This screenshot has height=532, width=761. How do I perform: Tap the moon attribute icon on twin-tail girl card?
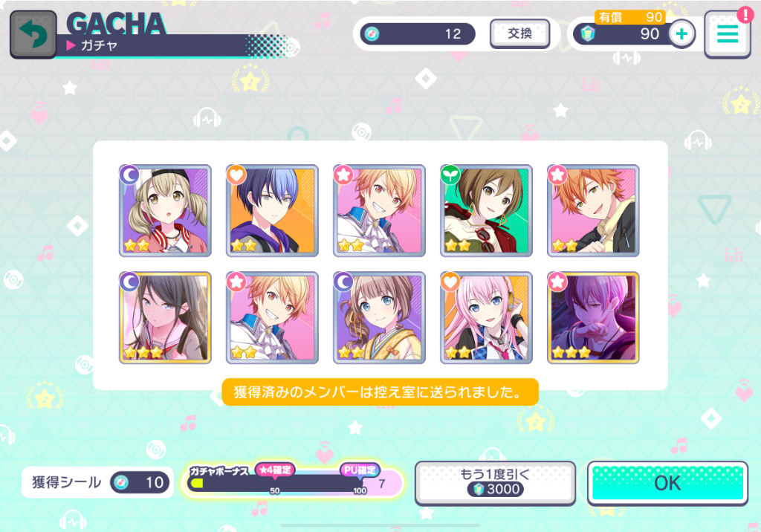pos(129,175)
